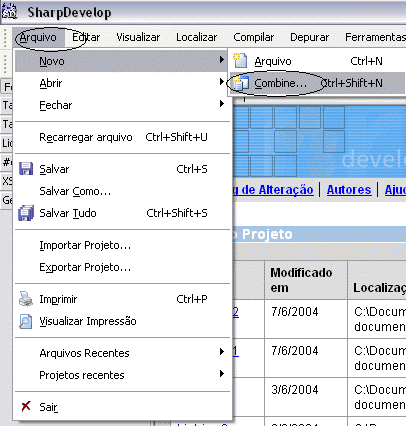This screenshot has height=426, width=406.
Task: Expand the Arquivos Recentes submenu arrow
Action: pos(222,352)
